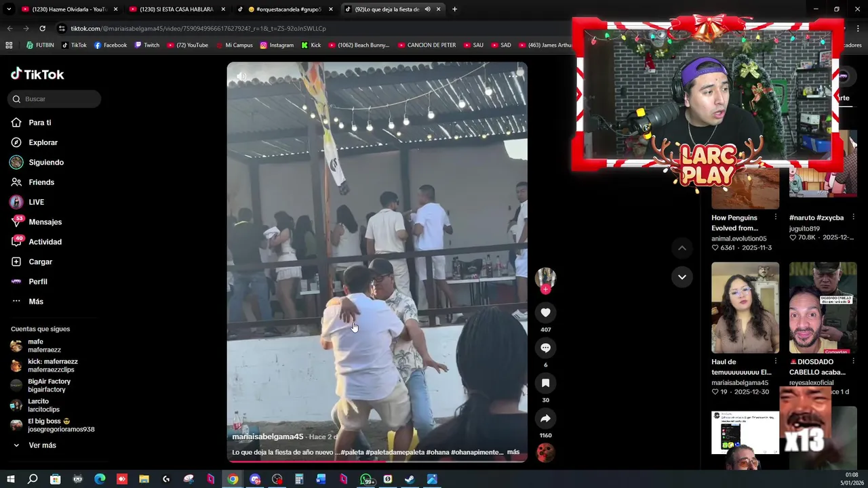Unmute video with the speaker icon
This screenshot has width=868, height=488.
point(241,77)
